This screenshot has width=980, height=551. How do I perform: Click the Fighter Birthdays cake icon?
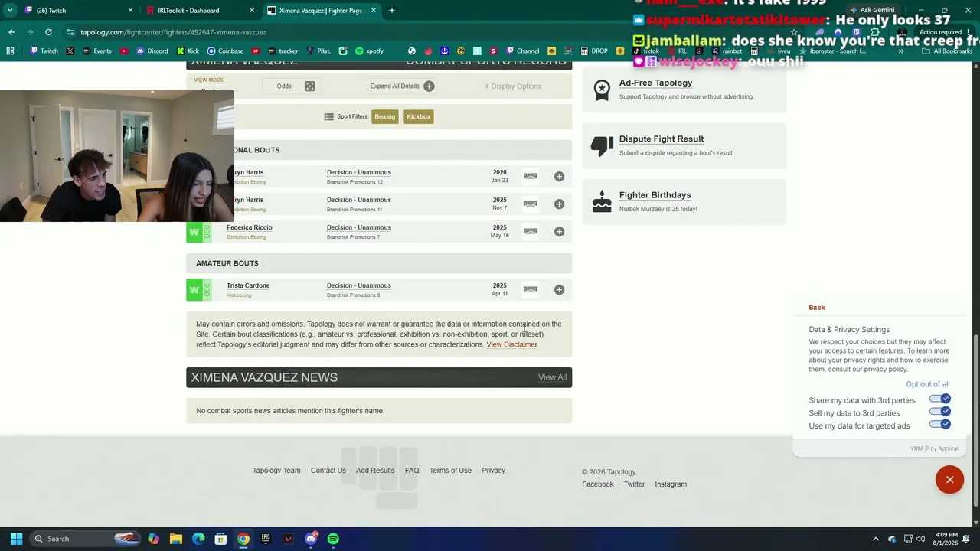point(602,201)
